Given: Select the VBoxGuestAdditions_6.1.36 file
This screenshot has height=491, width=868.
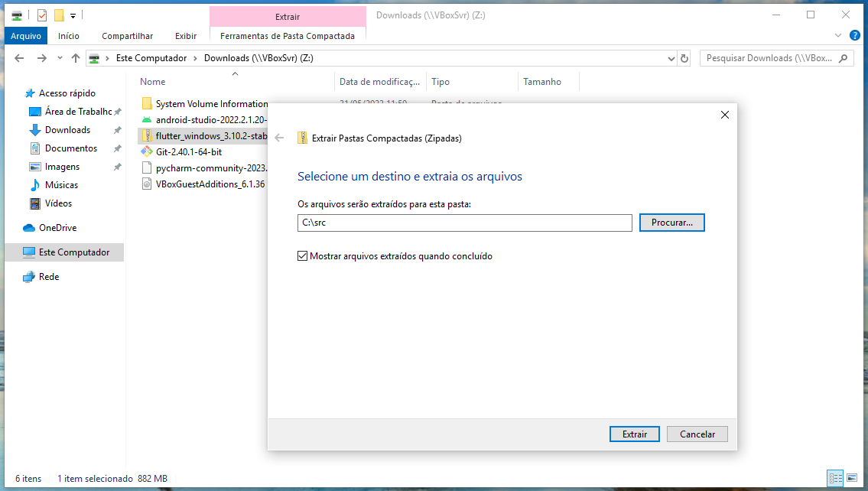Looking at the screenshot, I should (210, 184).
